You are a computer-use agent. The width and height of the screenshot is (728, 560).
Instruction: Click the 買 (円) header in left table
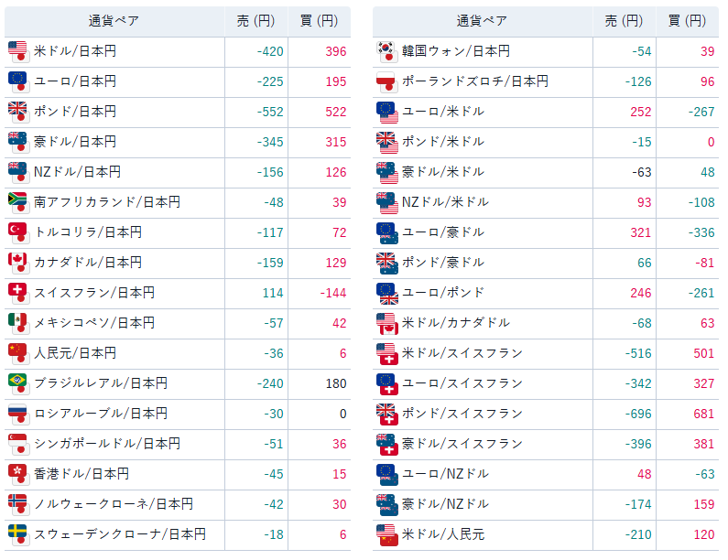319,21
